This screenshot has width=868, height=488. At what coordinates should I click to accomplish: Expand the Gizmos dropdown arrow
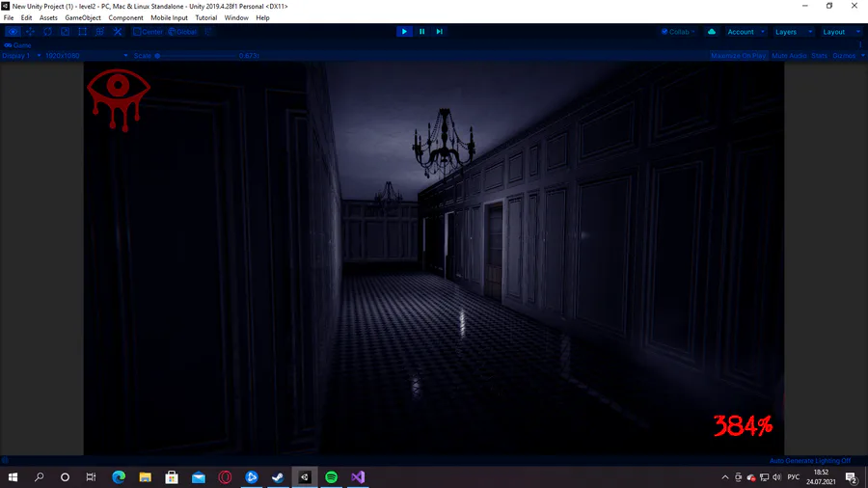click(862, 55)
